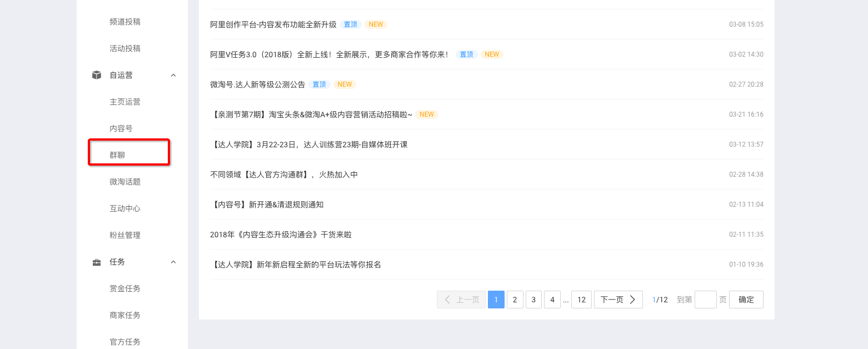868x349 pixels.
Task: Open 赏金任务 in sidebar
Action: coord(125,288)
